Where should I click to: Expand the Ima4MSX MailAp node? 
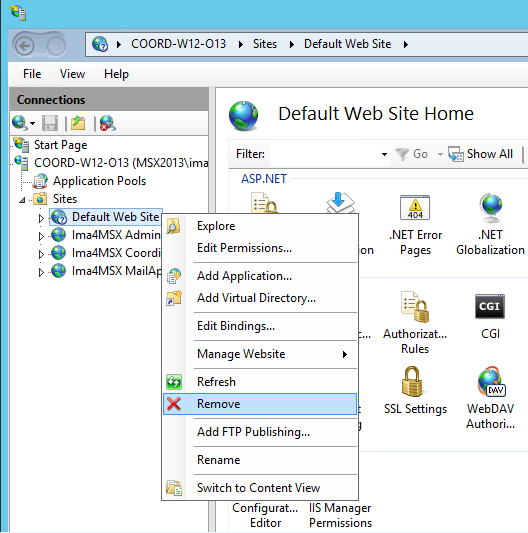tap(41, 272)
